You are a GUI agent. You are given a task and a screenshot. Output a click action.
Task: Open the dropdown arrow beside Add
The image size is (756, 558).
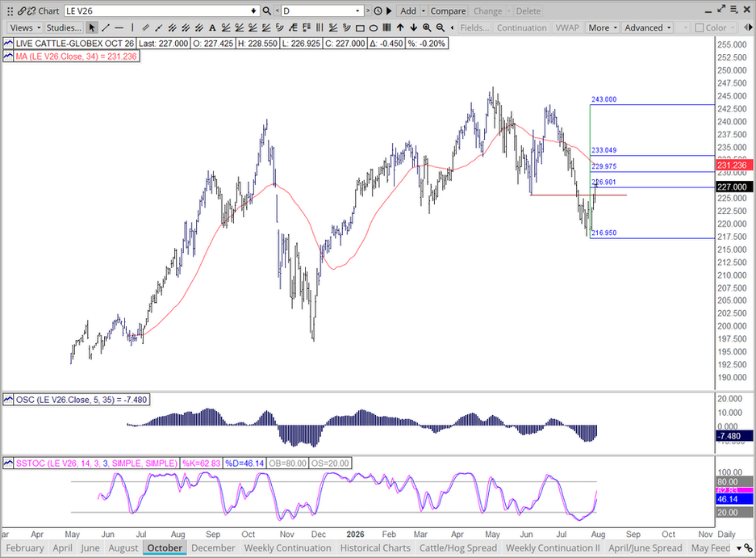[x=424, y=10]
